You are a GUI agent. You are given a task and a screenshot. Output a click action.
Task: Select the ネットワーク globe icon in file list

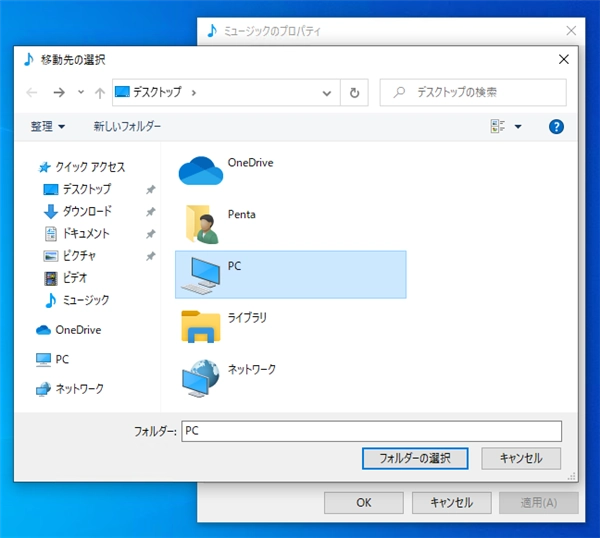pos(201,378)
